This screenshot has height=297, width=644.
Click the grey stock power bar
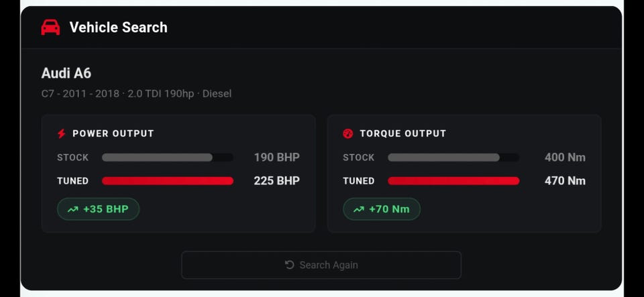click(157, 158)
